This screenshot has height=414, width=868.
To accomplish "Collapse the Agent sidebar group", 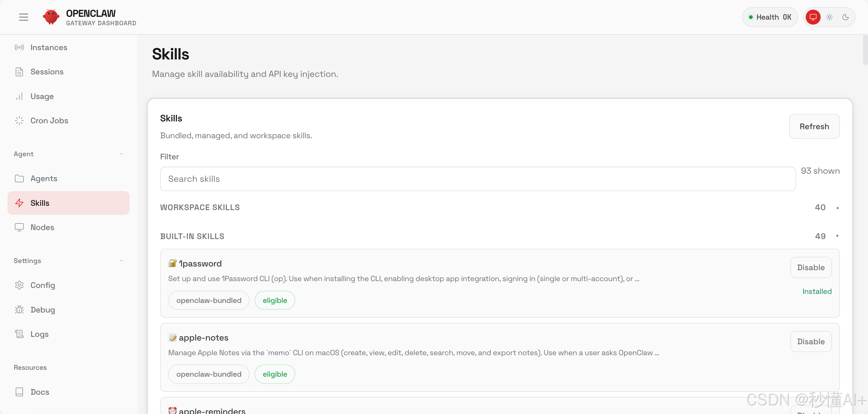I will [x=121, y=154].
